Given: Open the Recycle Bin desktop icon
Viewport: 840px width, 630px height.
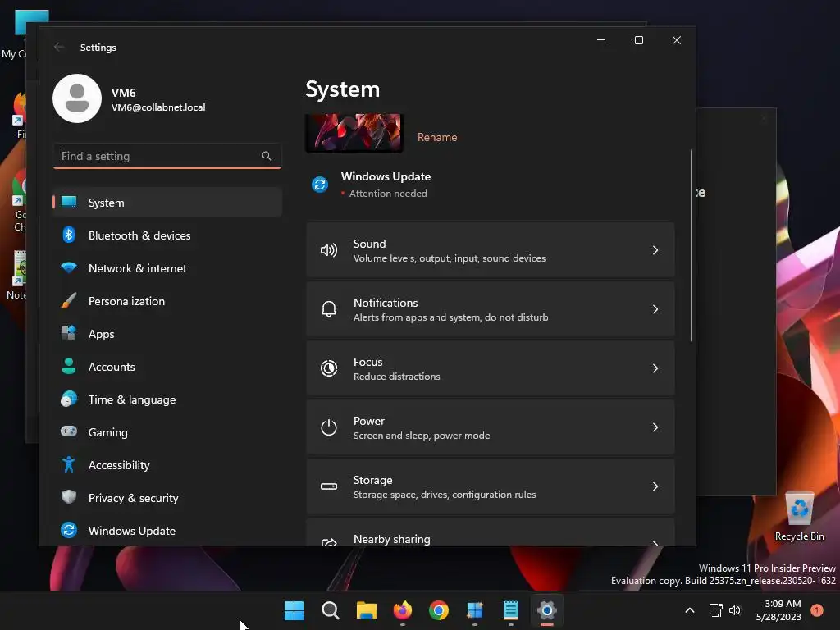Looking at the screenshot, I should point(799,516).
